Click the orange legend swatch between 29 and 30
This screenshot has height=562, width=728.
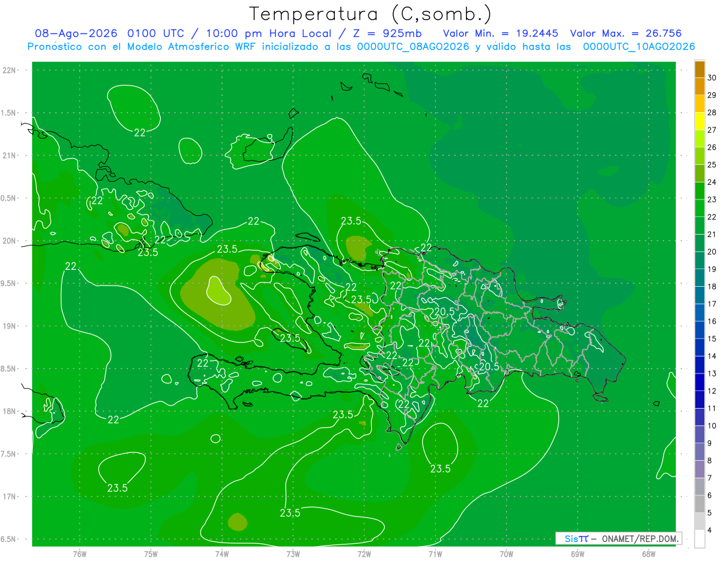click(699, 87)
